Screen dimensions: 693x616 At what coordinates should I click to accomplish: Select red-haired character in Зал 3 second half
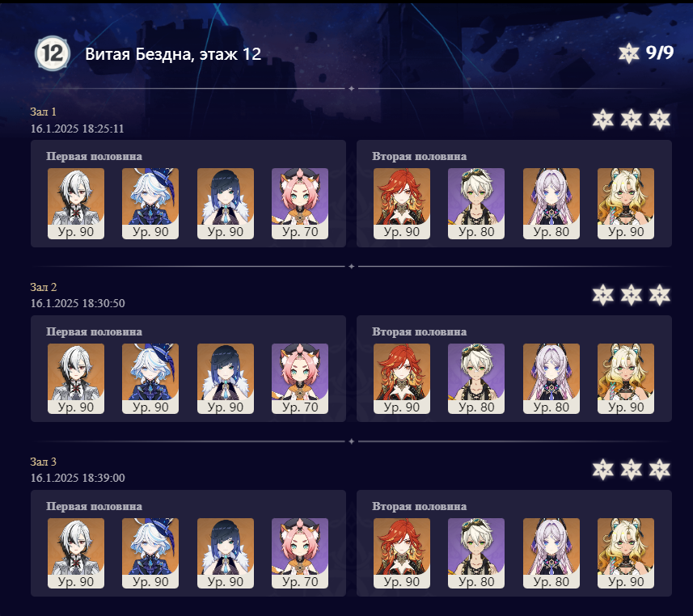pyautogui.click(x=402, y=553)
